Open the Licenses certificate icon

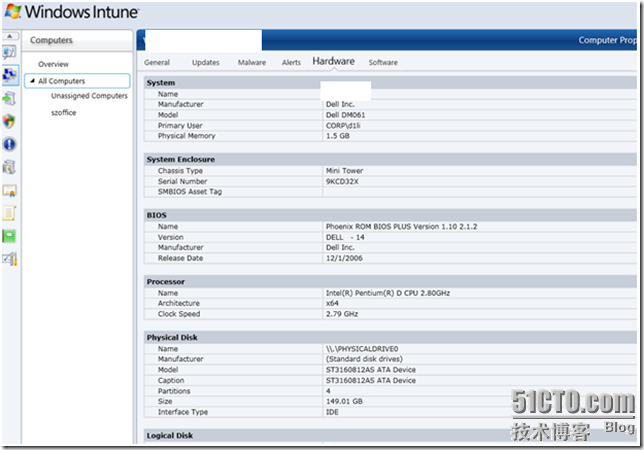[x=9, y=191]
